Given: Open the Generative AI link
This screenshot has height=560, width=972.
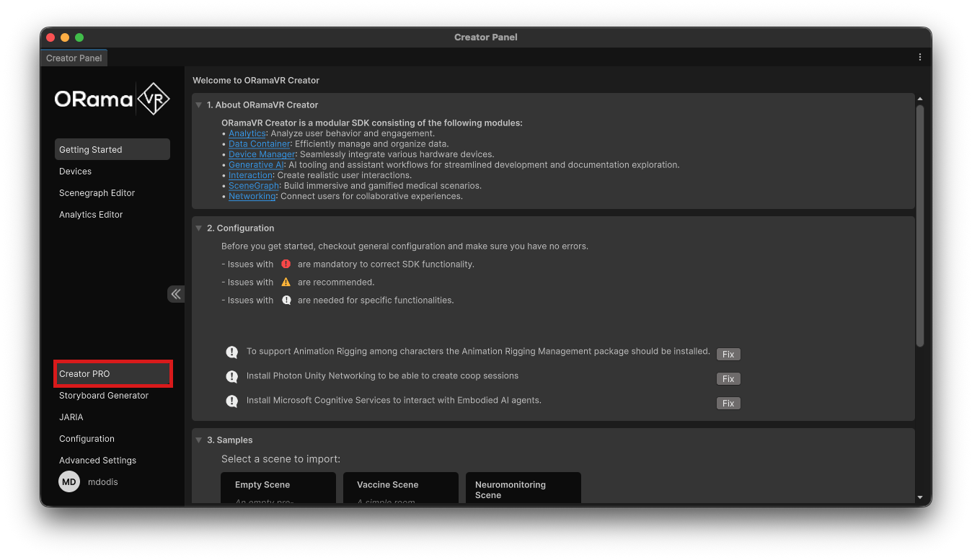Looking at the screenshot, I should [x=256, y=165].
